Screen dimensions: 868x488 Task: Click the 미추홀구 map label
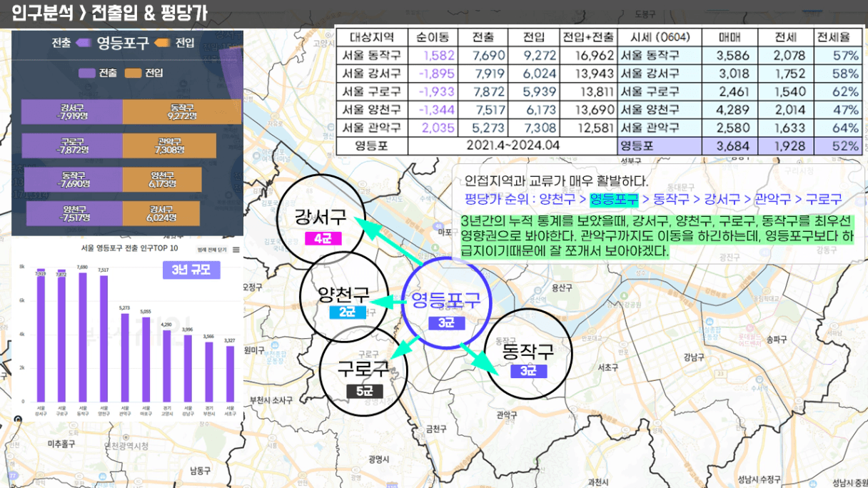[60, 443]
